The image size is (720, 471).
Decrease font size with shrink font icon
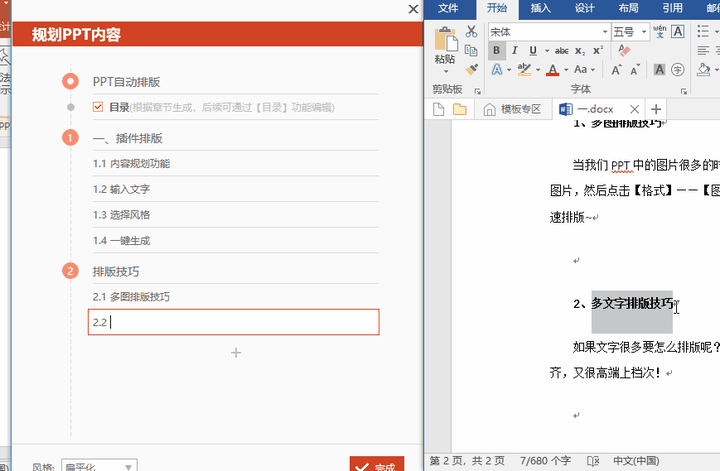635,70
